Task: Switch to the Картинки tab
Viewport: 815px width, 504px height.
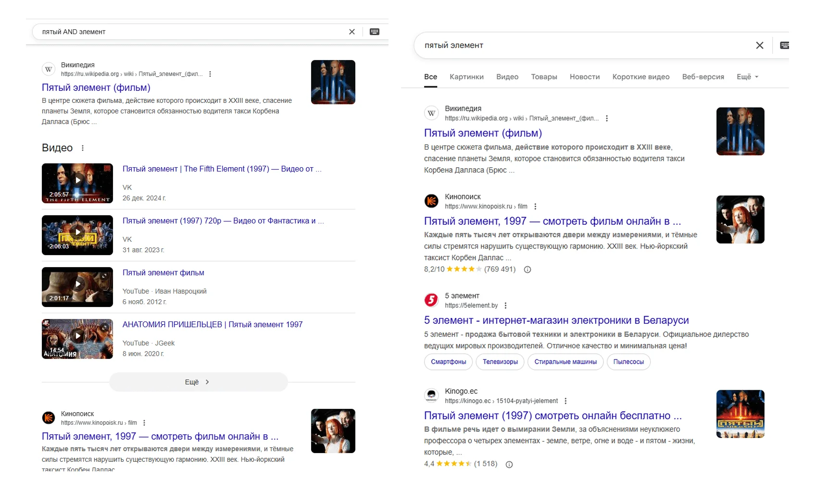Action: [x=466, y=77]
